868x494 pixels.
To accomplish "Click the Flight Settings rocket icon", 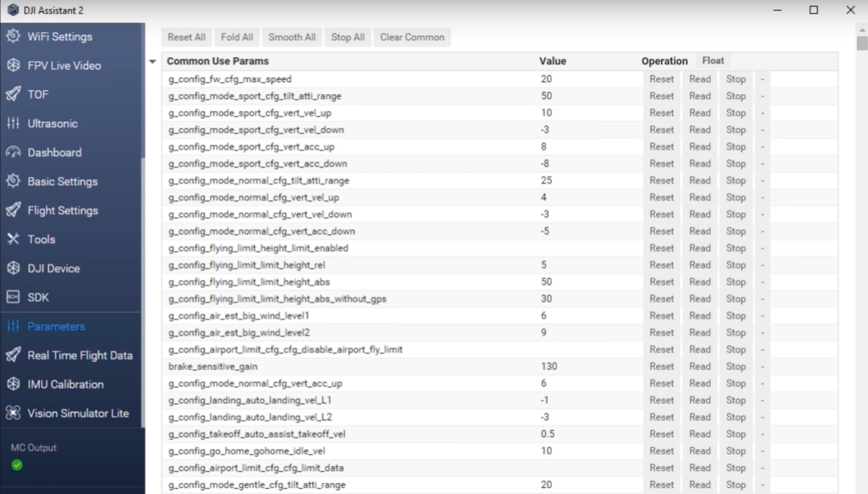I will pos(13,210).
